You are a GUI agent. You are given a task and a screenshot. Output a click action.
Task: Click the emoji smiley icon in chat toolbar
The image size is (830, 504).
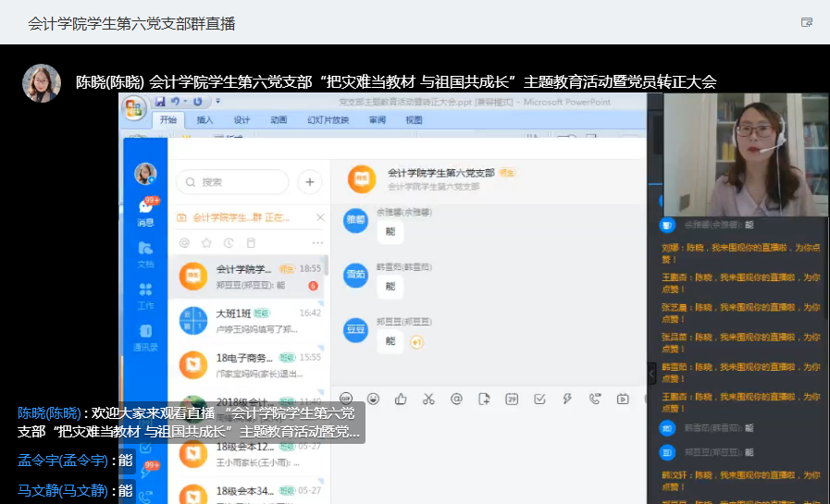(x=373, y=399)
